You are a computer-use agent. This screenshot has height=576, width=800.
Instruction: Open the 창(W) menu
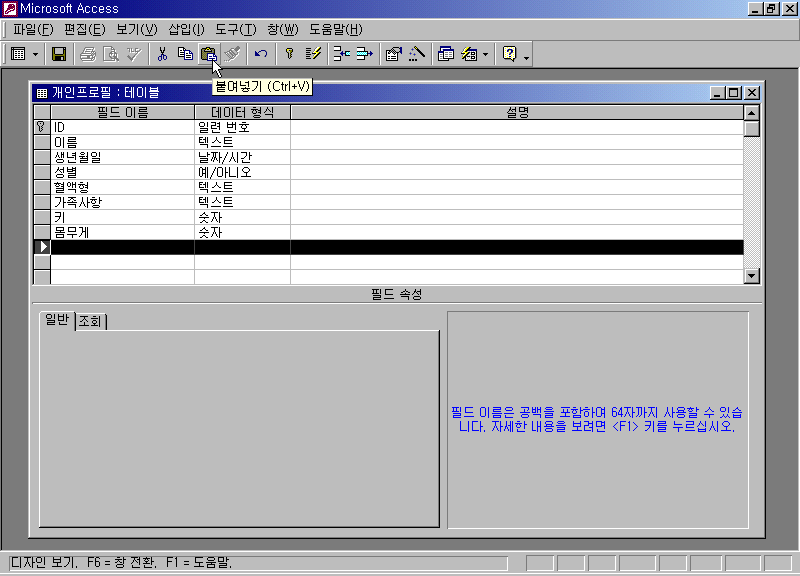[x=283, y=30]
